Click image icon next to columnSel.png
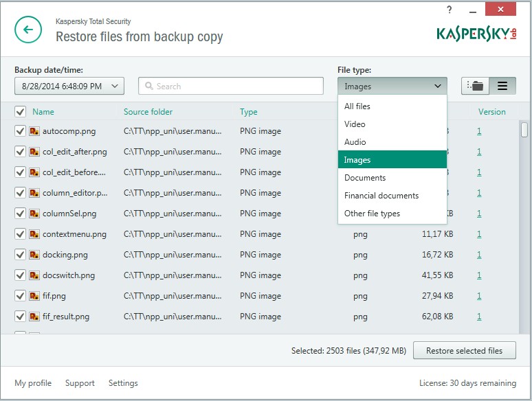Image resolution: width=532 pixels, height=401 pixels. (34, 214)
